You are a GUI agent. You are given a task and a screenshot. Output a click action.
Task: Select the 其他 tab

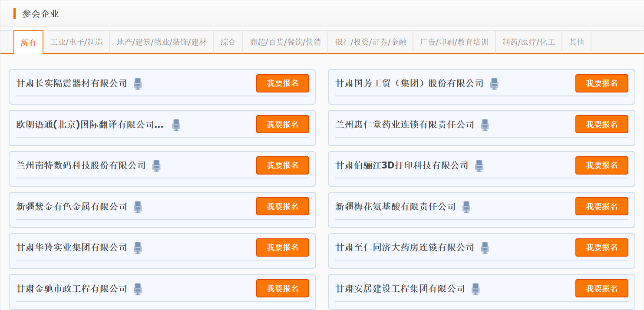point(577,42)
